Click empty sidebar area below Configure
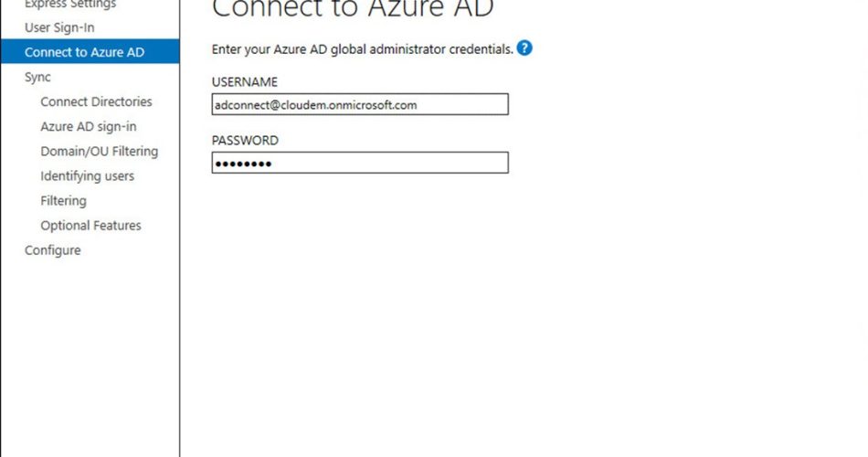 point(90,356)
